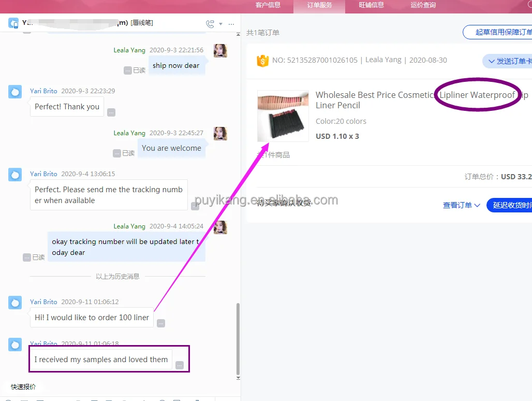Click the contact device avatar icon in header
532x401 pixels.
[x=13, y=23]
